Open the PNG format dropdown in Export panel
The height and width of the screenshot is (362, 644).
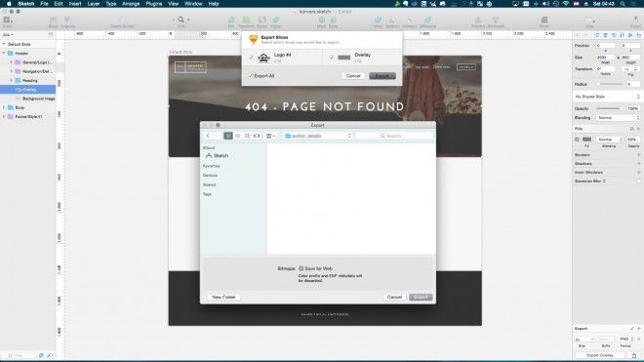point(625,339)
